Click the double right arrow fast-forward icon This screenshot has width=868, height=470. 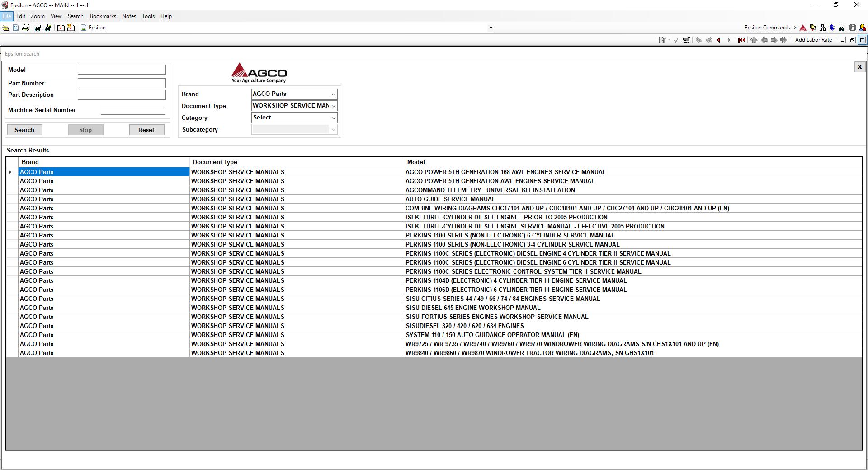(784, 40)
